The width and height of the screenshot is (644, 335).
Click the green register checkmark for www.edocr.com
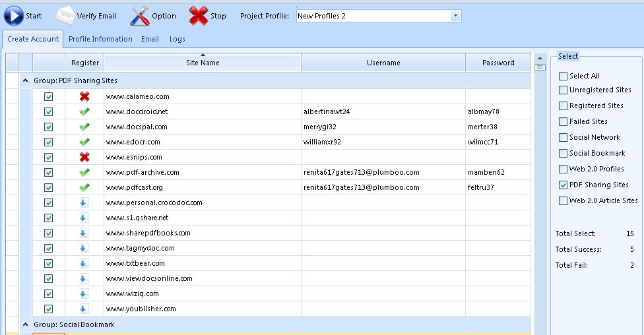[x=84, y=142]
